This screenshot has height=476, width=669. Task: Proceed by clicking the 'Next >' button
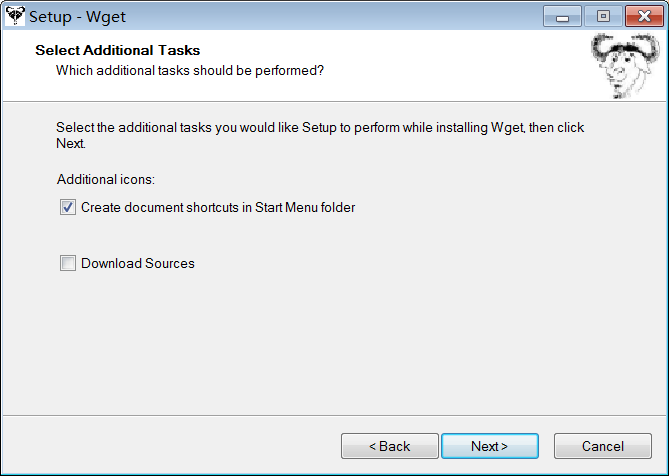[490, 446]
